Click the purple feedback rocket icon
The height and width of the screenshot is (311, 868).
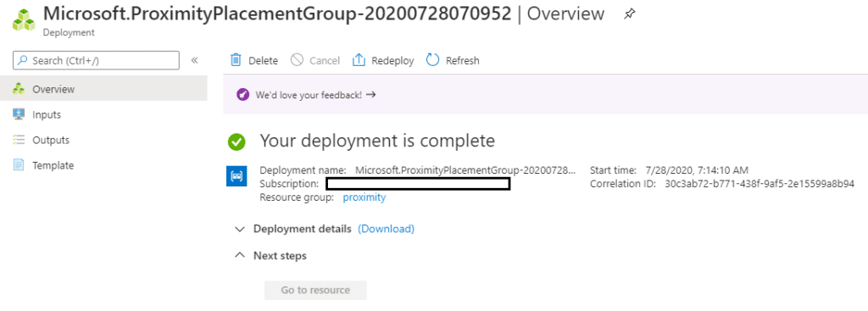coord(243,95)
